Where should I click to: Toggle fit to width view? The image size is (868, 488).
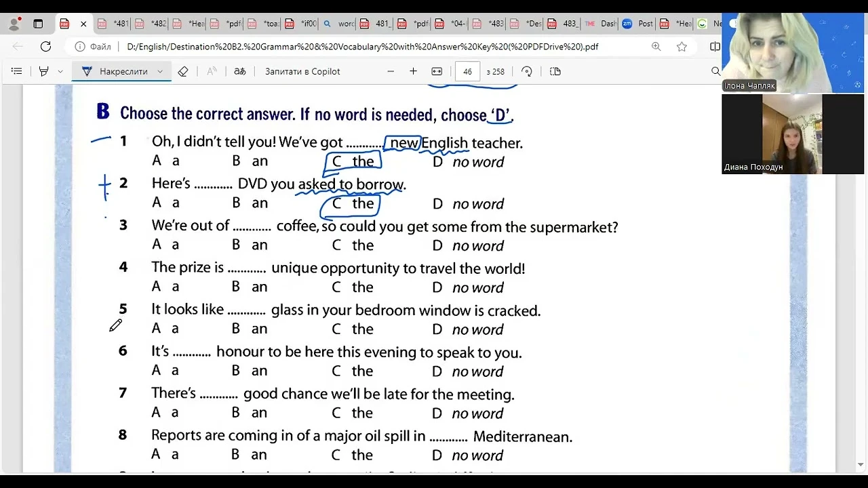point(437,71)
